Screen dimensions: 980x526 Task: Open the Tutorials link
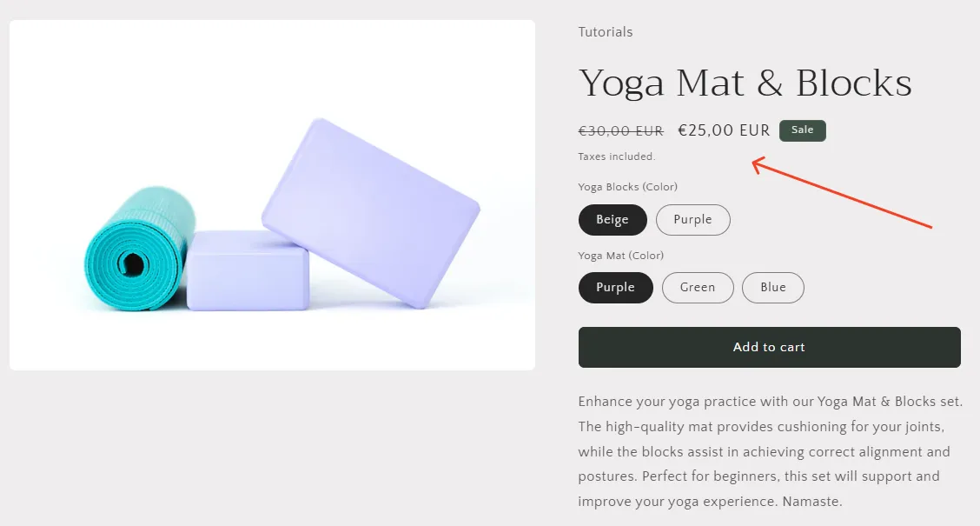(x=605, y=31)
